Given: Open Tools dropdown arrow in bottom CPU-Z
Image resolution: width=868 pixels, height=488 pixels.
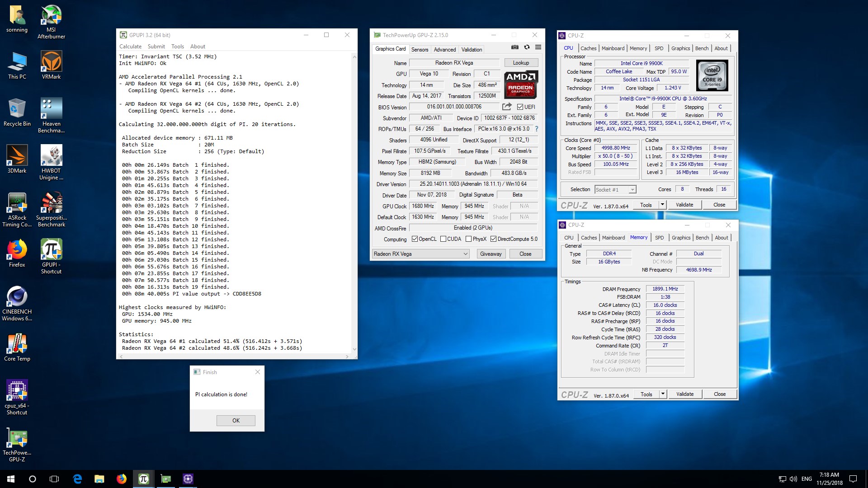Looking at the screenshot, I should pyautogui.click(x=663, y=394).
